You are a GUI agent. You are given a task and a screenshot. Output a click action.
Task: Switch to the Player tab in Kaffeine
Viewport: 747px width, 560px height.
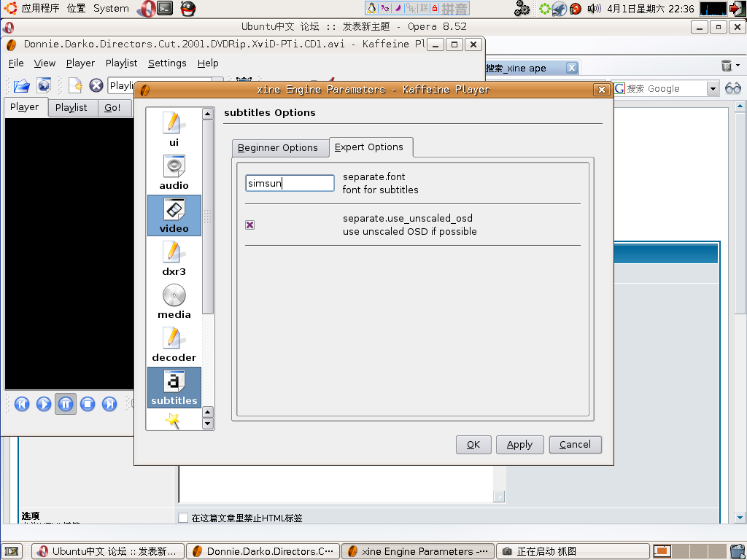click(24, 107)
